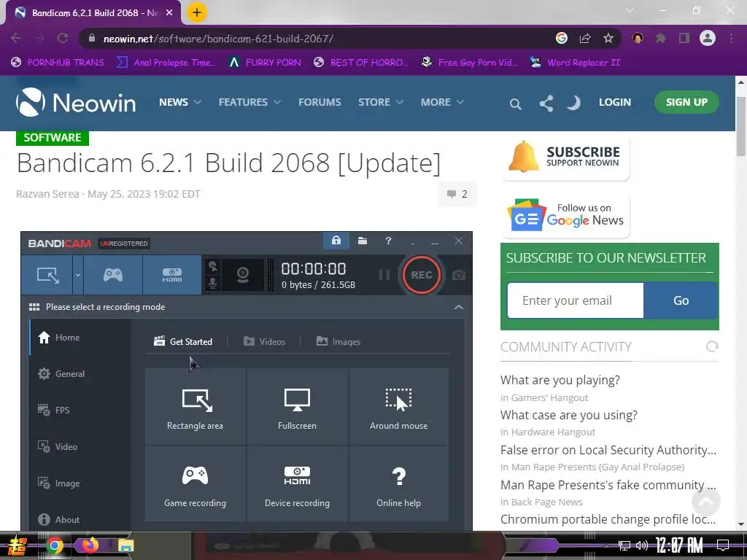
Task: Open FPS settings in the Bandicam sidebar
Action: point(79,410)
